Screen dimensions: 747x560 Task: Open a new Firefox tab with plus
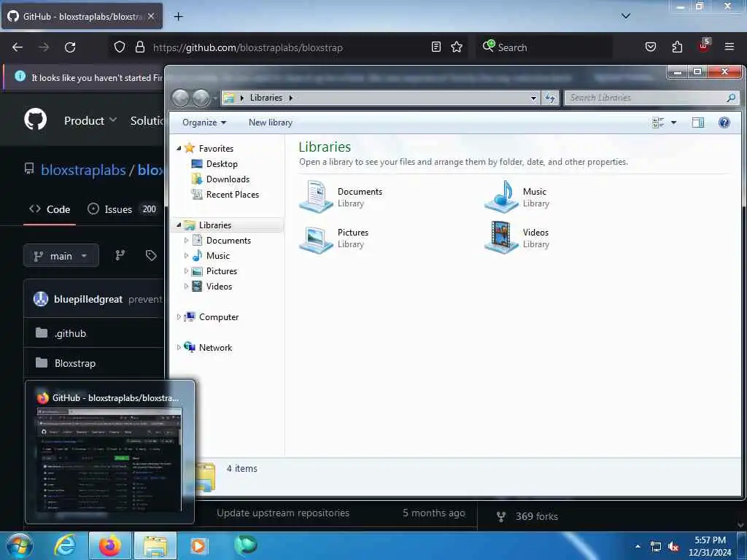pos(178,17)
